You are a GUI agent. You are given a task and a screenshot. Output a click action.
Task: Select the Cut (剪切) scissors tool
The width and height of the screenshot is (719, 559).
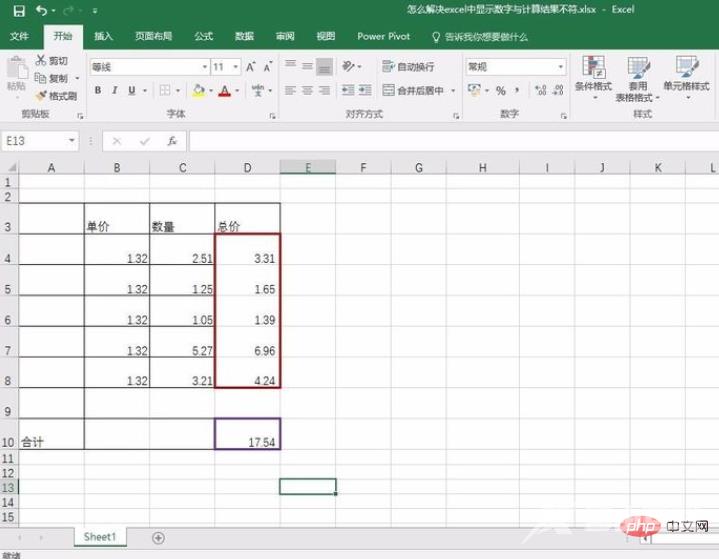coord(52,61)
